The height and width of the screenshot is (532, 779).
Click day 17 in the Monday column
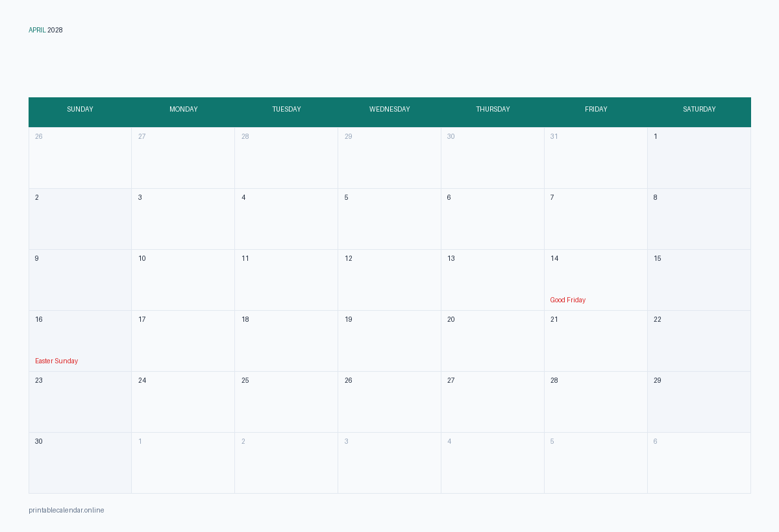[183, 341]
